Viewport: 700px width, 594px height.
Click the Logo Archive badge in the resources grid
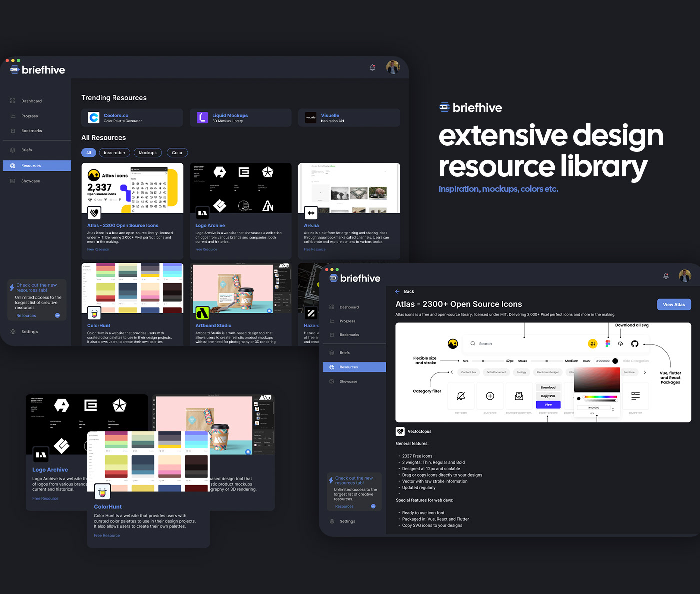coord(202,213)
